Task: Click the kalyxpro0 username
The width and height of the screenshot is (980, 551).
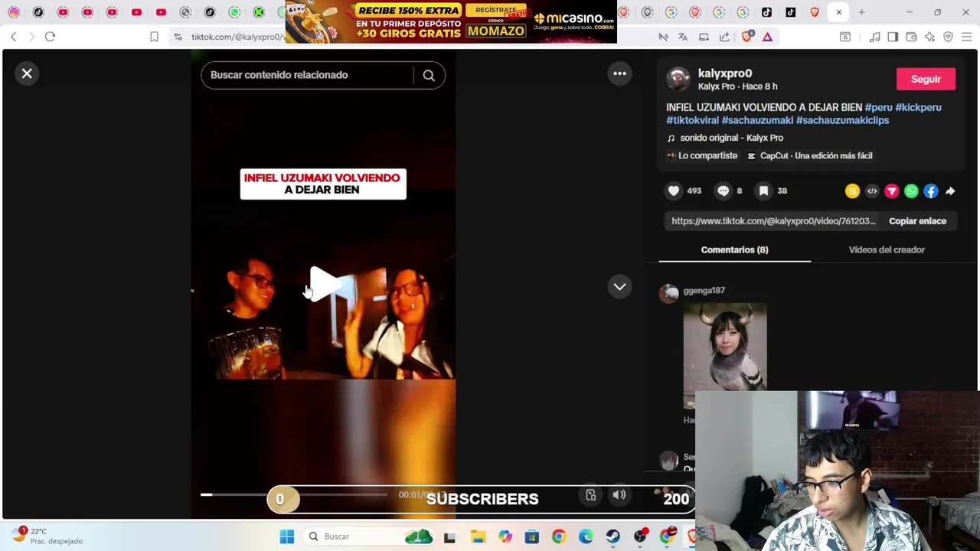Action: [x=724, y=73]
